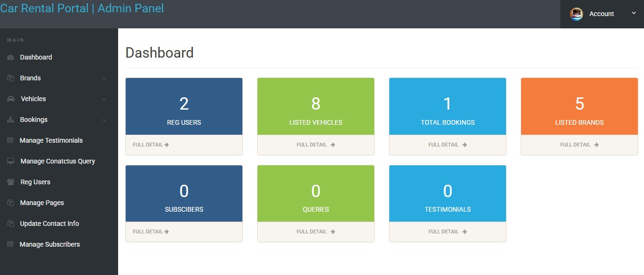
Task: View Full Detail for Total Bookings
Action: click(x=447, y=145)
